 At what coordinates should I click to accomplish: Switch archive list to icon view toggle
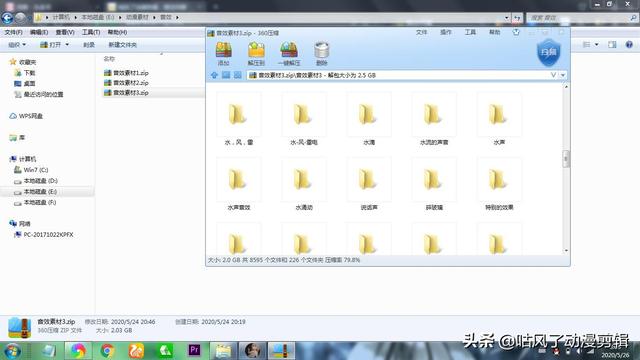[x=237, y=75]
